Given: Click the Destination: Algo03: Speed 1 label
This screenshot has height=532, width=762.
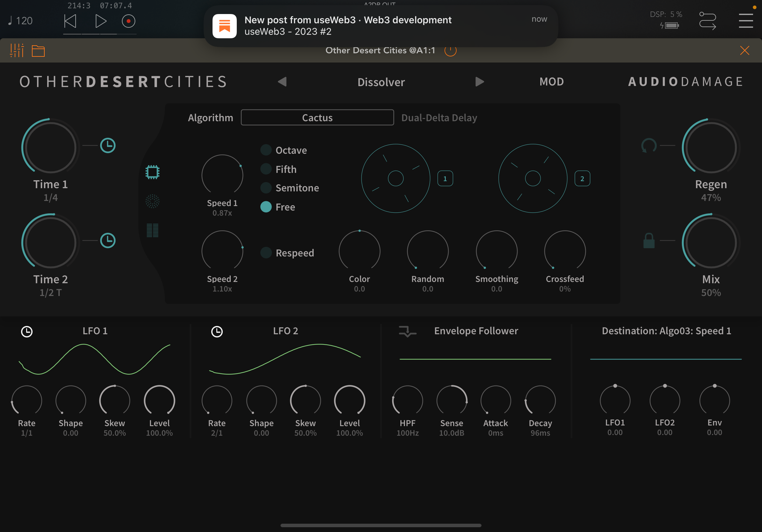Looking at the screenshot, I should point(666,331).
